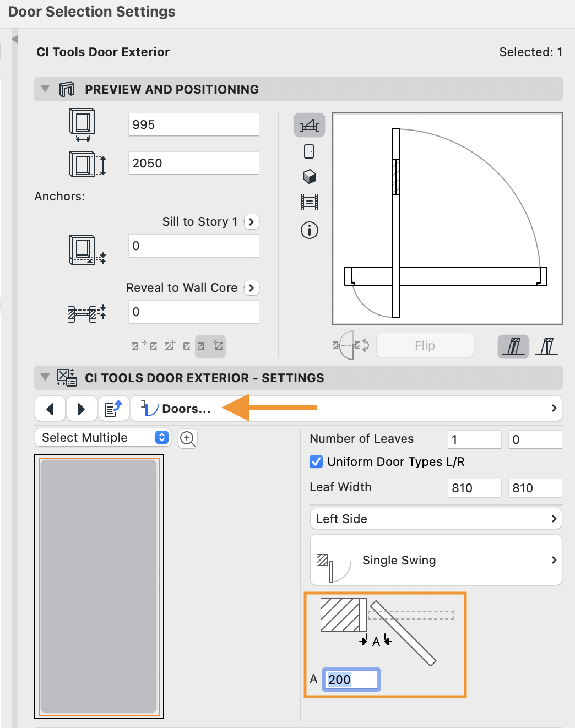575x728 pixels.
Task: Click the second Number of Leaves field 0
Action: pos(535,439)
